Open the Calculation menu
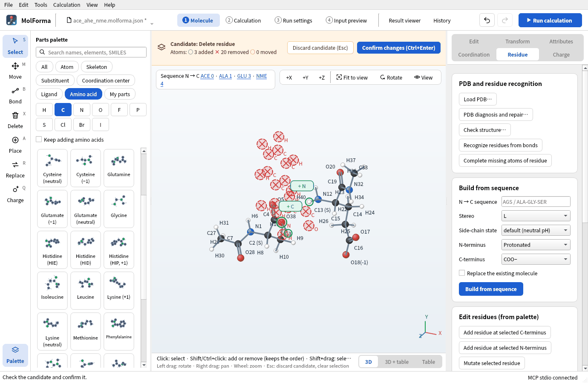The height and width of the screenshot is (383, 588). click(66, 5)
